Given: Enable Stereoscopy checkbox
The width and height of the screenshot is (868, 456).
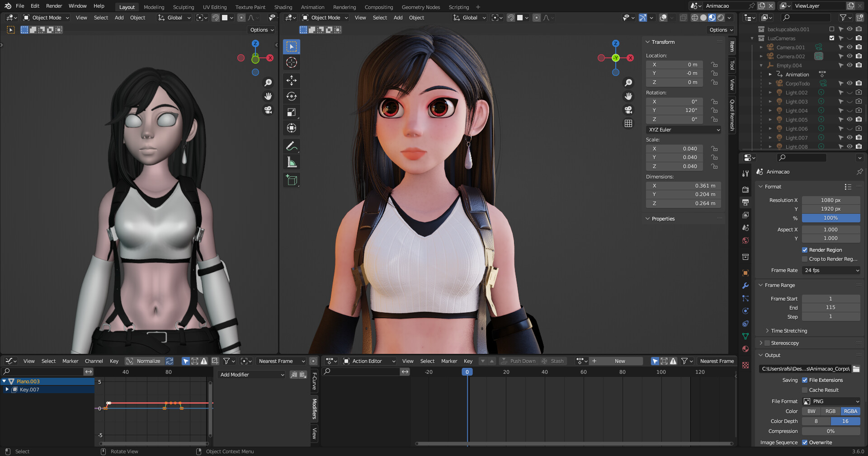Looking at the screenshot, I should [767, 343].
